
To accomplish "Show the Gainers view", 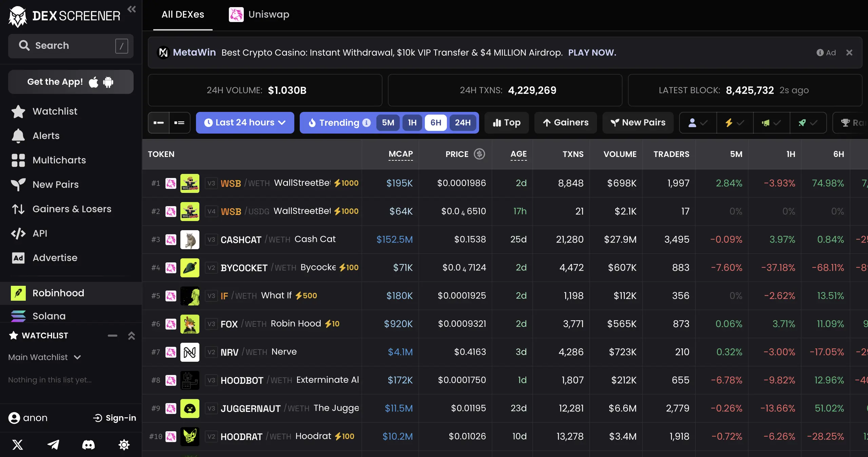I will point(566,123).
